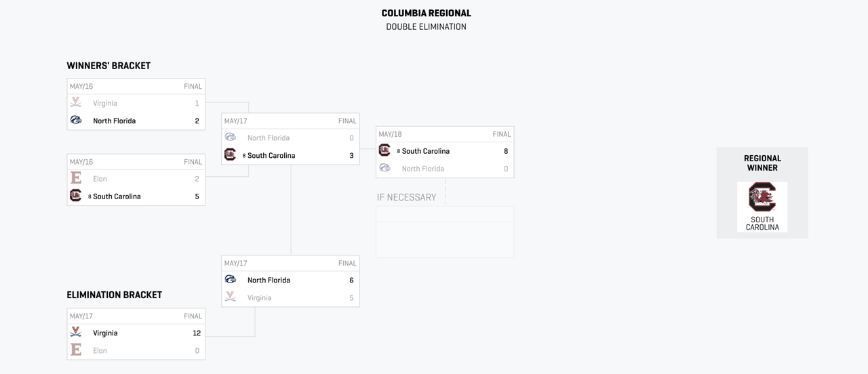Click FINAL status of May 18 game
Image resolution: width=868 pixels, height=374 pixels.
[501, 134]
